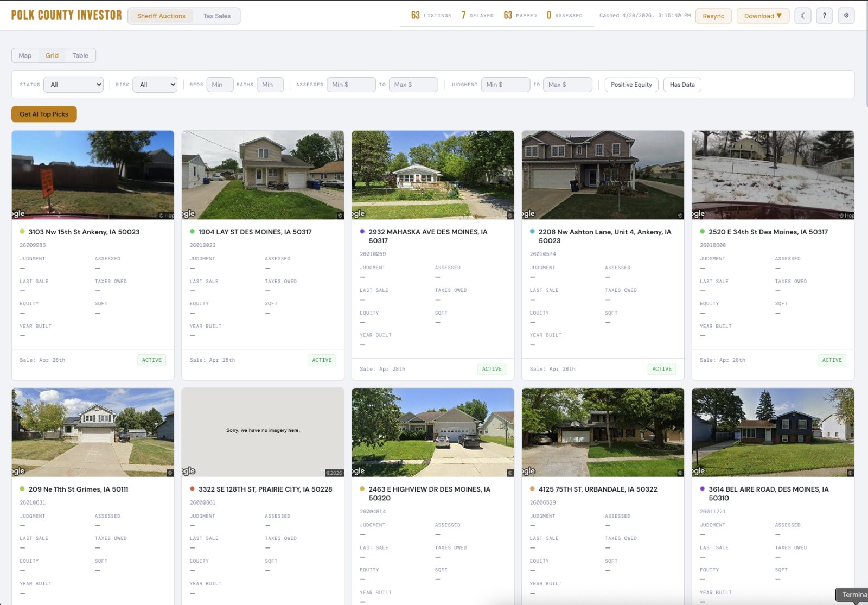Switch to Tax Sales tab
This screenshot has height=605, width=868.
click(x=217, y=16)
